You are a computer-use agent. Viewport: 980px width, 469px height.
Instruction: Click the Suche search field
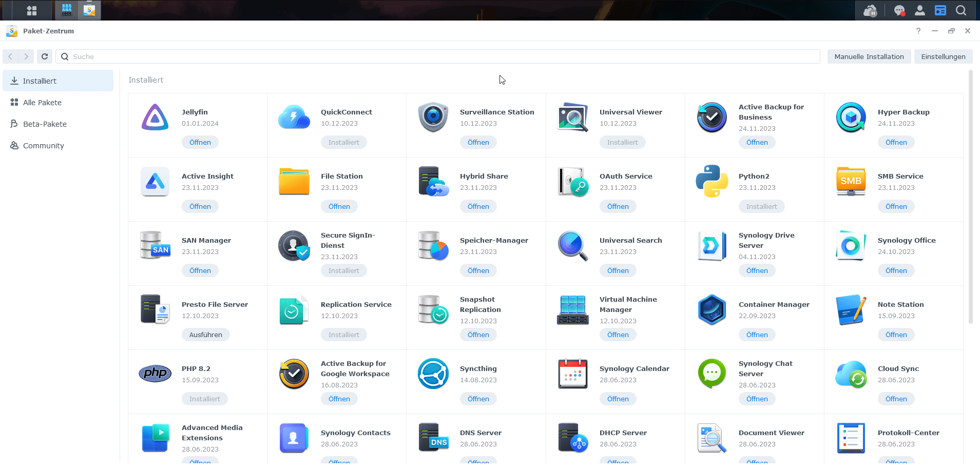[x=438, y=56]
